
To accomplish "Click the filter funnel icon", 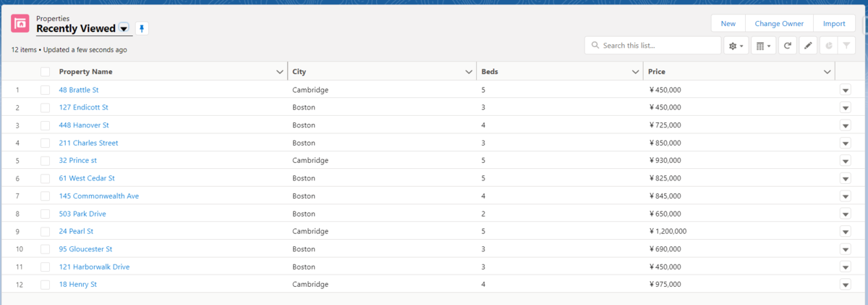I will click(847, 46).
